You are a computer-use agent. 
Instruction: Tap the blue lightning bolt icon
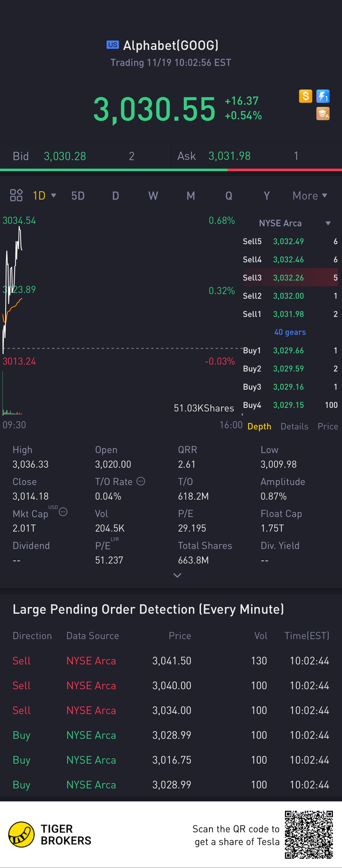[x=323, y=96]
